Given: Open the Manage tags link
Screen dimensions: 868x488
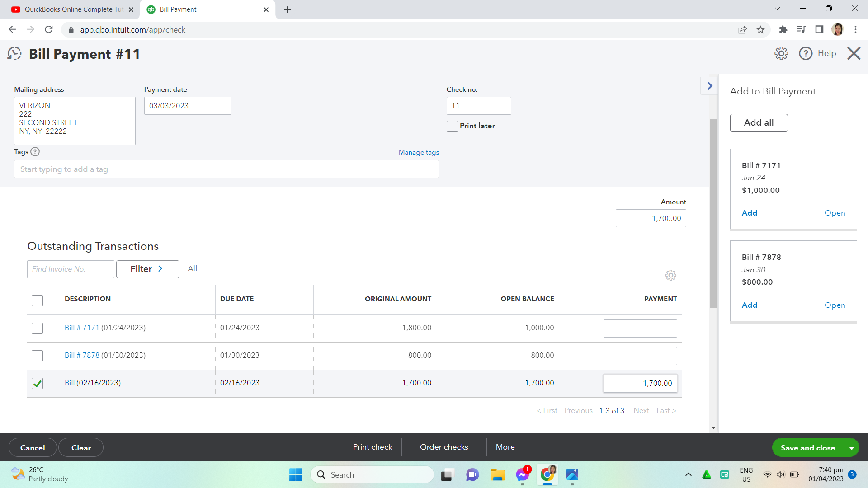Looking at the screenshot, I should 419,152.
